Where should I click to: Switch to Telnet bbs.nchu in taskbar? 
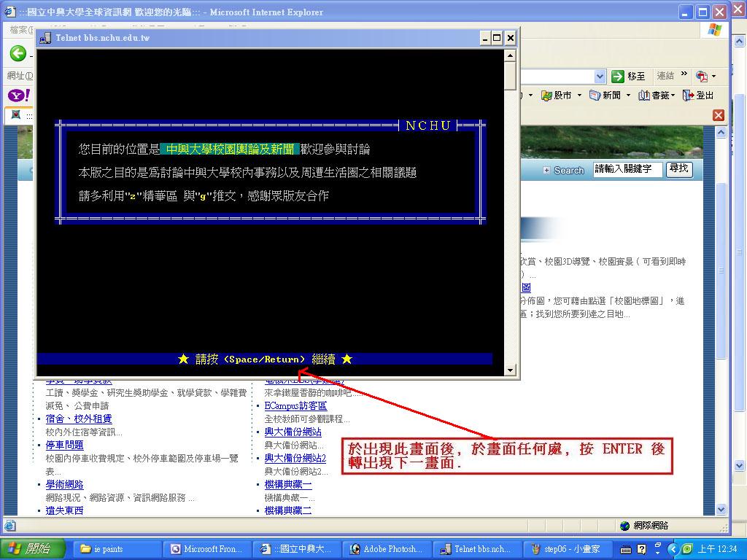(476, 549)
